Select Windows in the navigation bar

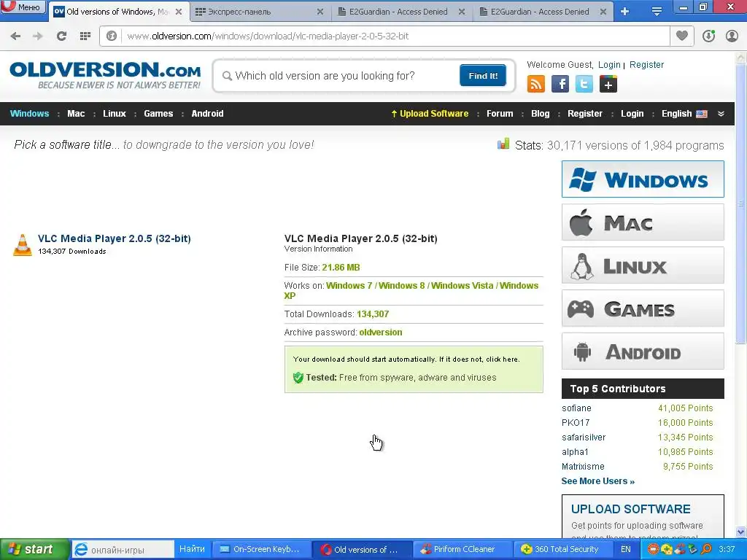[29, 113]
